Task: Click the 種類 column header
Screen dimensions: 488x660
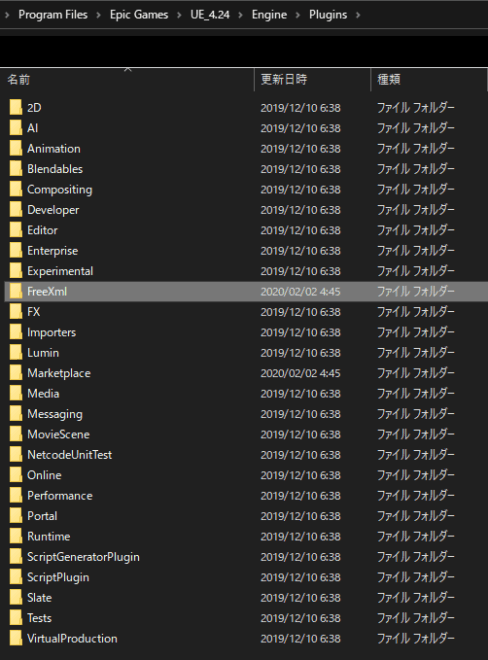Action: 428,79
